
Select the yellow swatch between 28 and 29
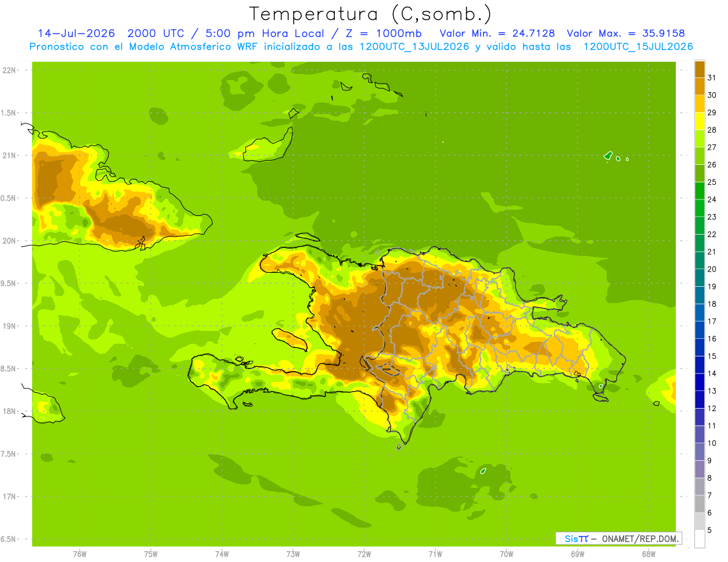699,121
